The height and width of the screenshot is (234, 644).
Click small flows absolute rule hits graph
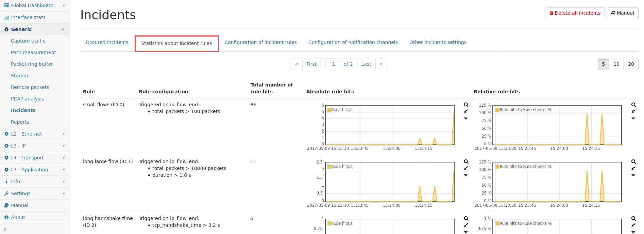[x=390, y=125]
